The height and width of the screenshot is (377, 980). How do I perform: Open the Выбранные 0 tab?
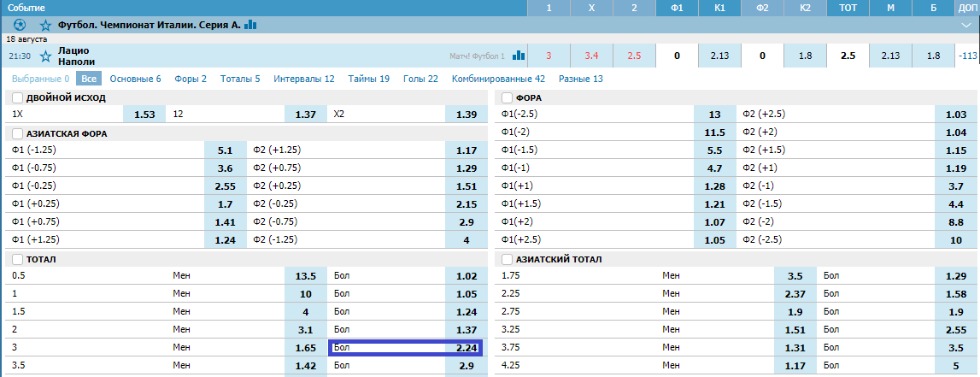41,79
